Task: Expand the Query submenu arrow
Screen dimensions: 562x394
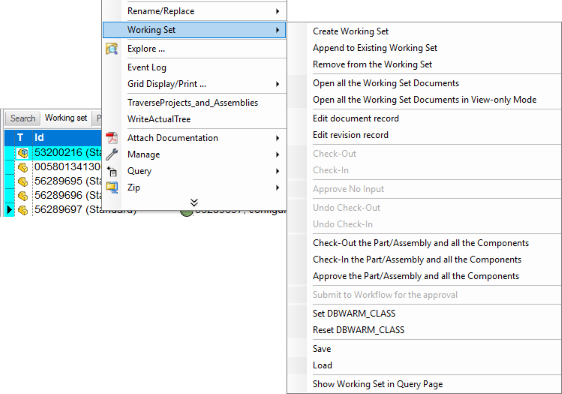Action: [277, 171]
